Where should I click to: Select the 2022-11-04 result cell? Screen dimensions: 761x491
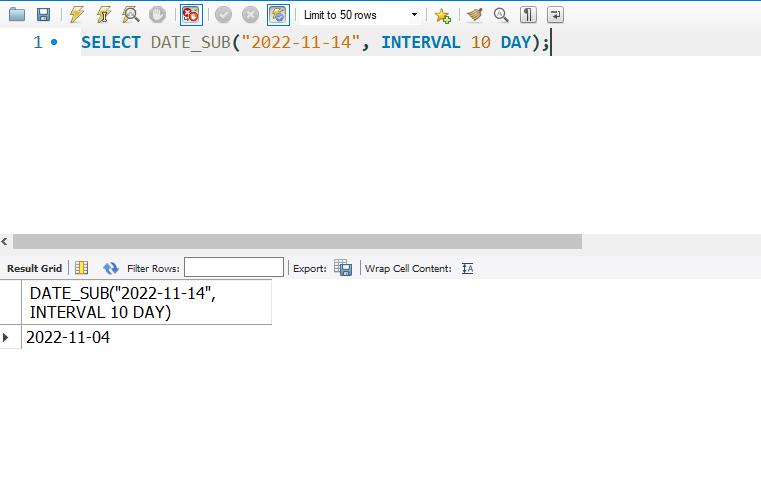(68, 338)
